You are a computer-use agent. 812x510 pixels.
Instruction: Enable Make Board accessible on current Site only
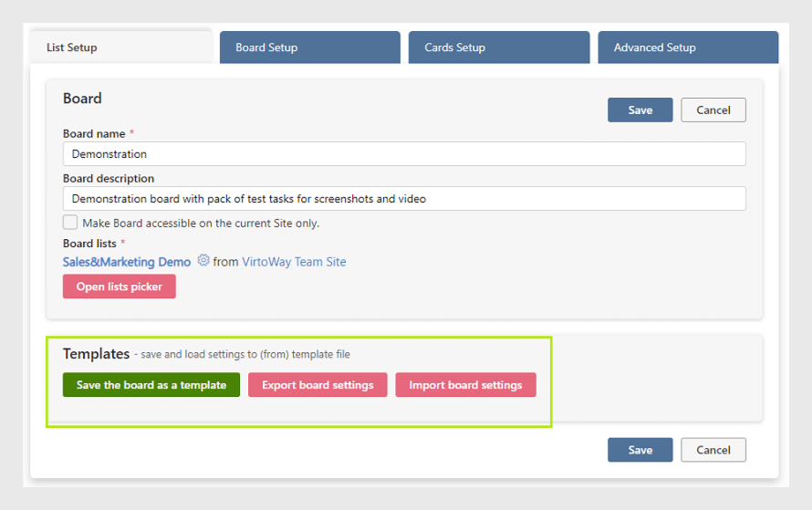[x=70, y=223]
